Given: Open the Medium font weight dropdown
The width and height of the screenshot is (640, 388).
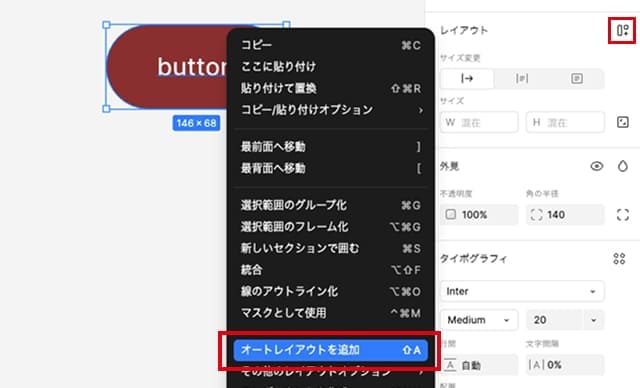Looking at the screenshot, I should point(479,320).
